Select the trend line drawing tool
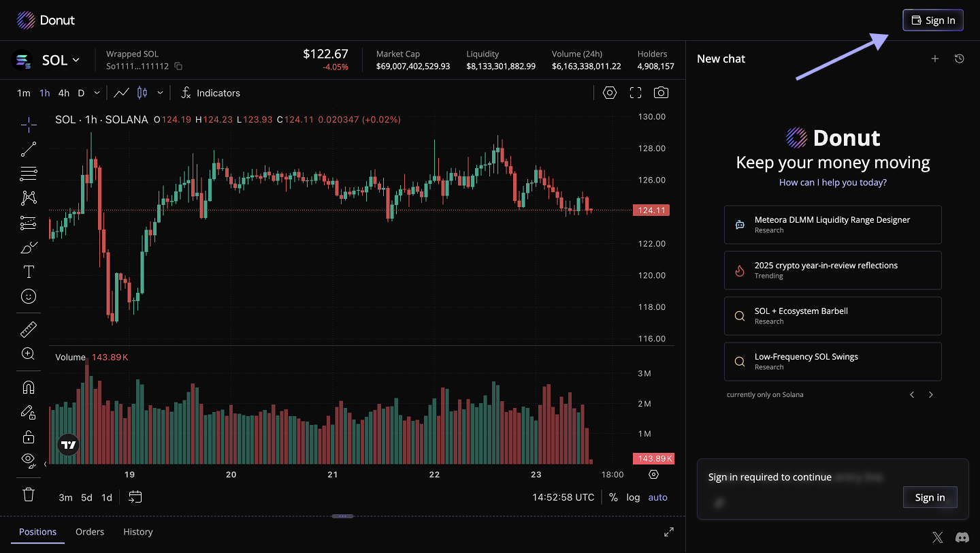The width and height of the screenshot is (980, 553). tap(29, 148)
